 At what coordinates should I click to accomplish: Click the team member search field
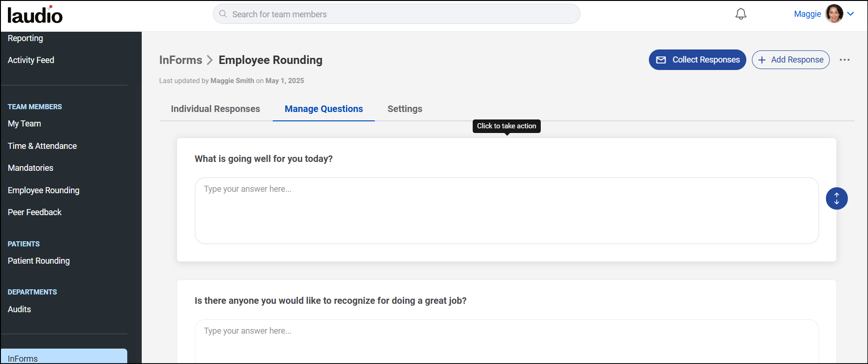coord(396,14)
